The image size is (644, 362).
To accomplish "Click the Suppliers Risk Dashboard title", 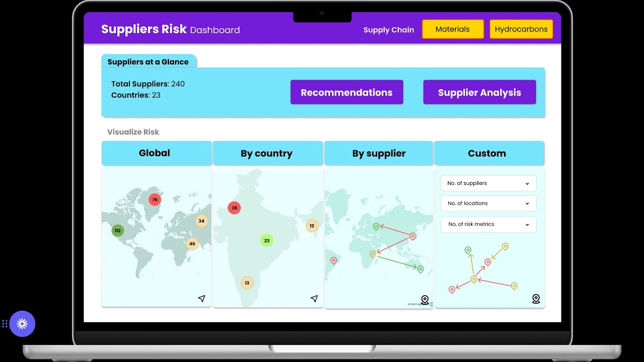I will coord(171,29).
